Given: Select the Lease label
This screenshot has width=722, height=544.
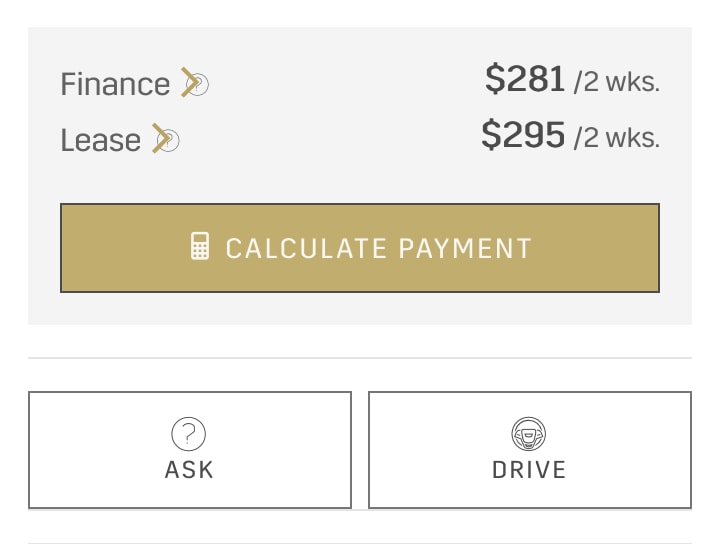Looking at the screenshot, I should [100, 140].
